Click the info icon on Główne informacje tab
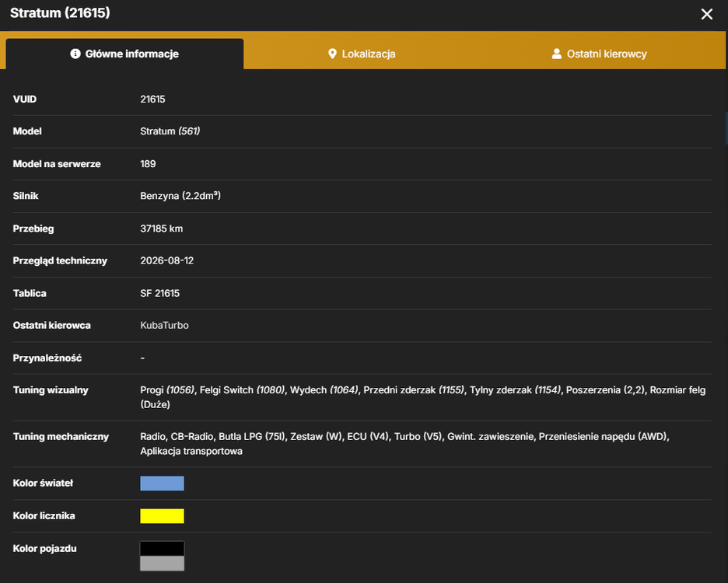This screenshot has width=728, height=583. click(x=75, y=54)
